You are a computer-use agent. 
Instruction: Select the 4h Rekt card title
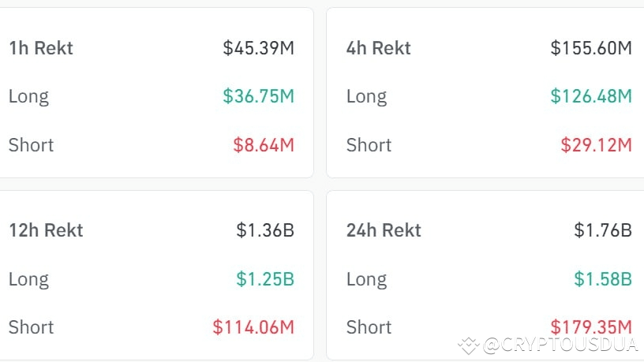tap(379, 48)
